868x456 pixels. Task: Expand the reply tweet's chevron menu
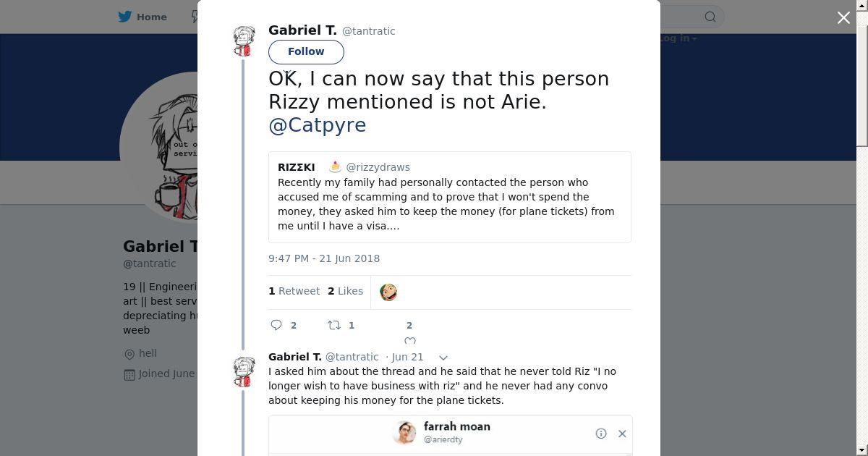coord(443,357)
